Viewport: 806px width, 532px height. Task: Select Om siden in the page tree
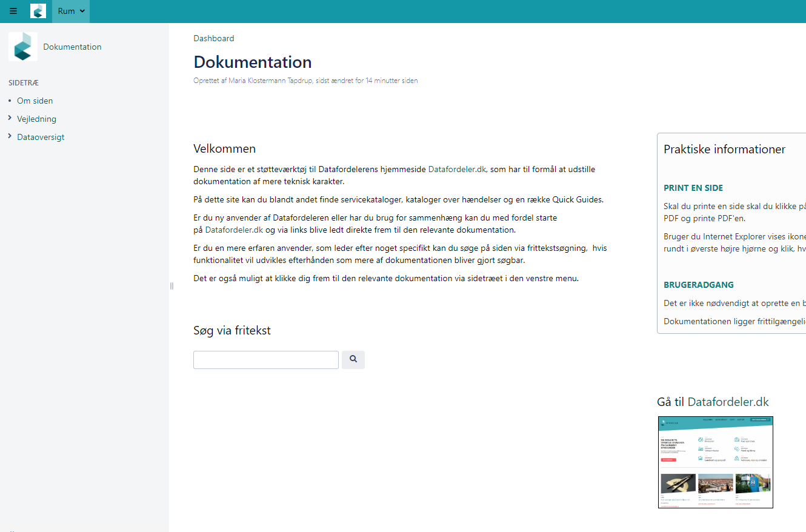coord(35,101)
